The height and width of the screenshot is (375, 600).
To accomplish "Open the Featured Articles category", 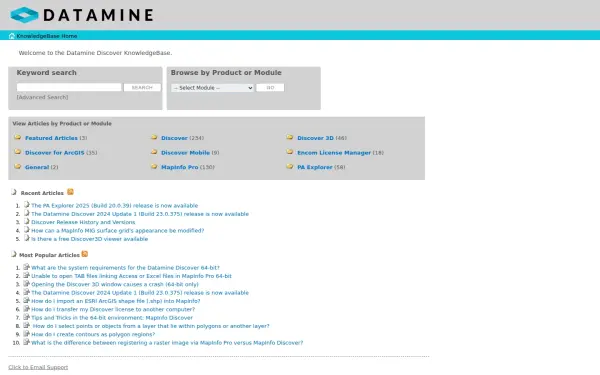I will [51, 138].
